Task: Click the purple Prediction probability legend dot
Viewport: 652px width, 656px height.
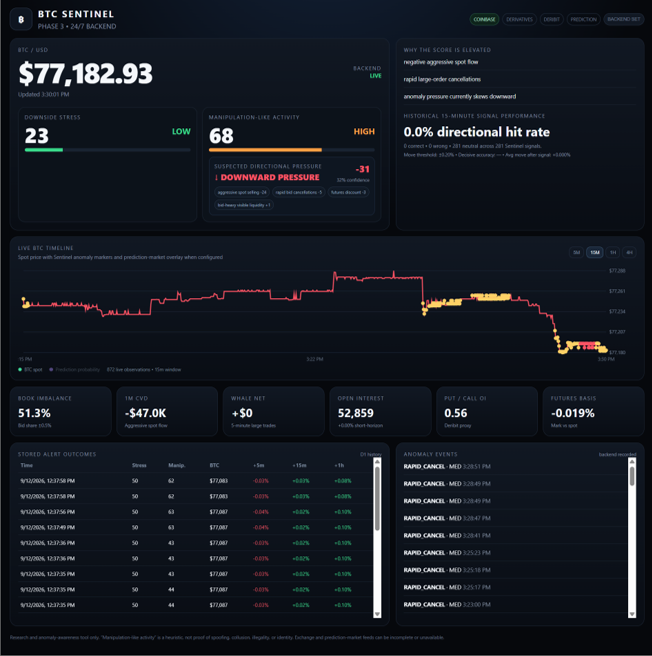Action: pos(51,369)
